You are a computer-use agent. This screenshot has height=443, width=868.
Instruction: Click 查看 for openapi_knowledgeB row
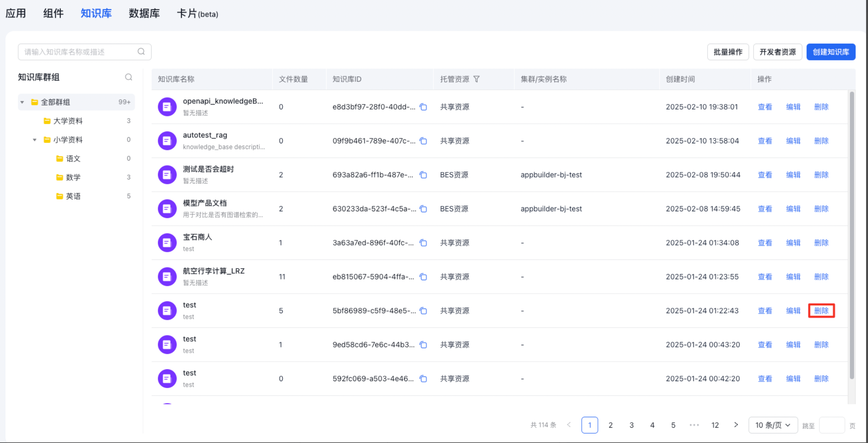click(x=765, y=107)
